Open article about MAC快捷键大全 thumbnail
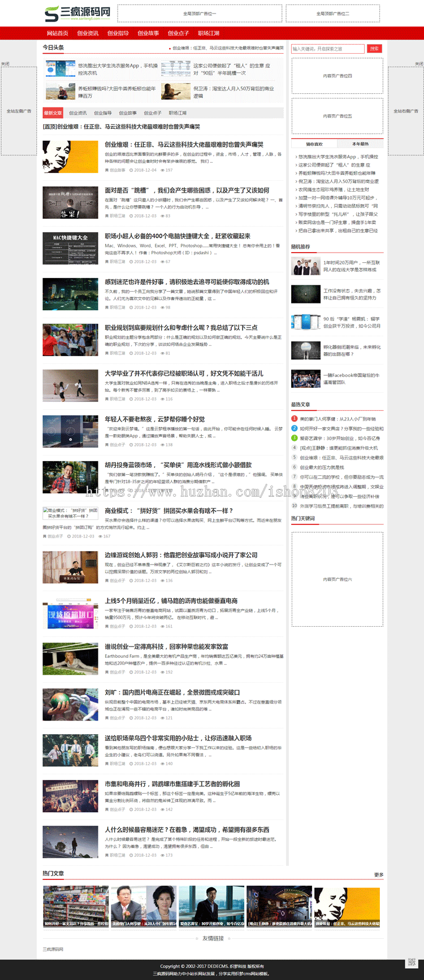The height and width of the screenshot is (980, 424). (70, 249)
